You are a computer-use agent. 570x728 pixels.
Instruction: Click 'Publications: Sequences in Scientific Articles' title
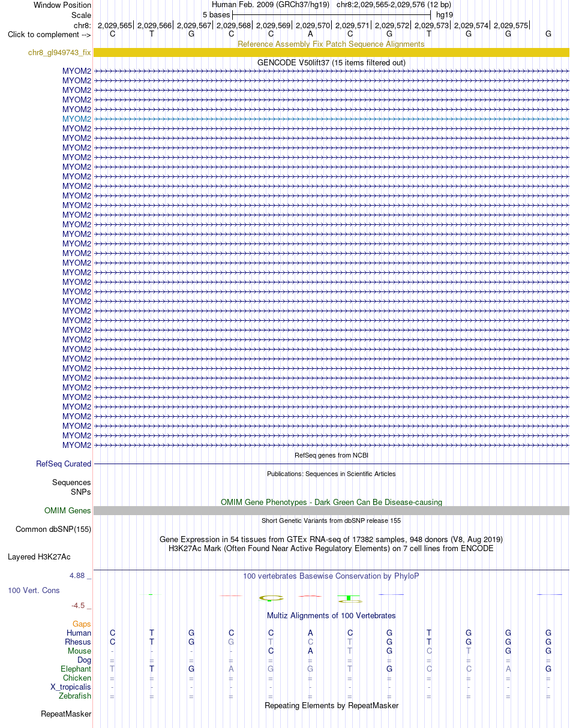click(x=331, y=474)
